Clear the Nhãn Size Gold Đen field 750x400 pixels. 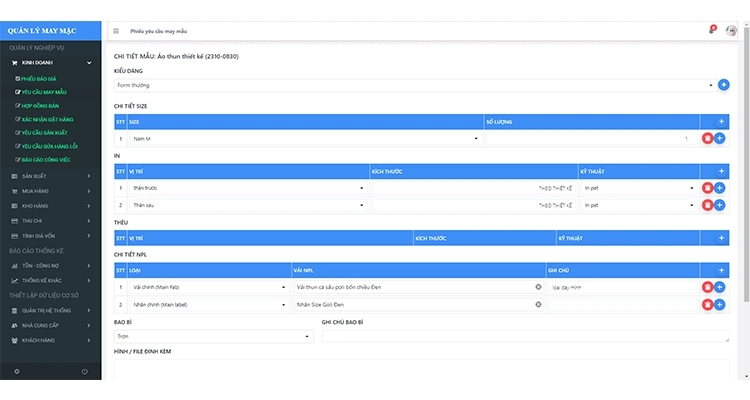click(538, 303)
